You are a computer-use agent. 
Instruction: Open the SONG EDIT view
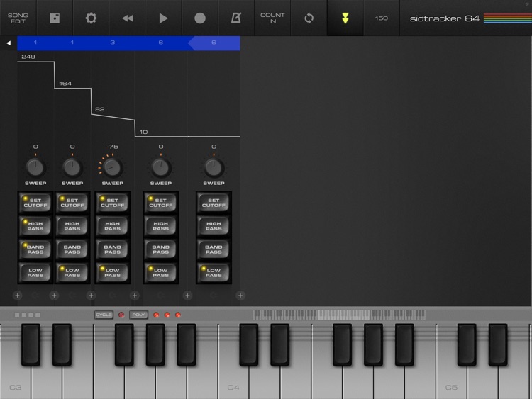pyautogui.click(x=18, y=18)
